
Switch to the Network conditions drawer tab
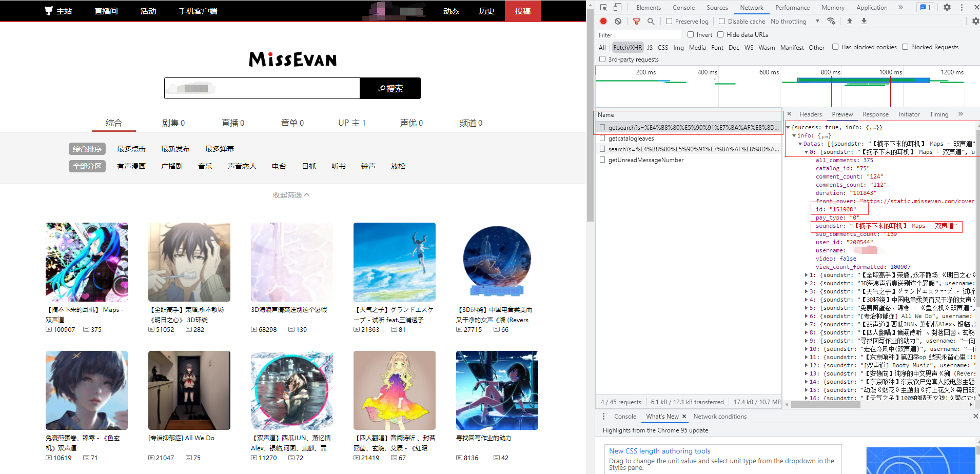point(720,416)
